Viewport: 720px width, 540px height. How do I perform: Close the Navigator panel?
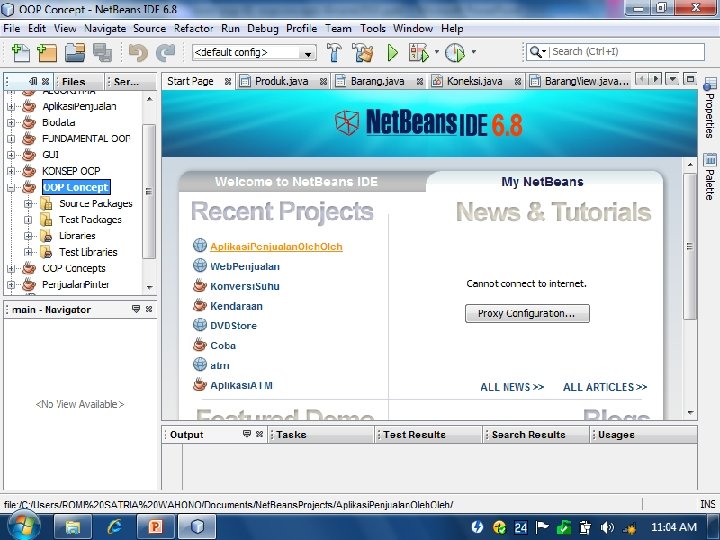tap(149, 309)
